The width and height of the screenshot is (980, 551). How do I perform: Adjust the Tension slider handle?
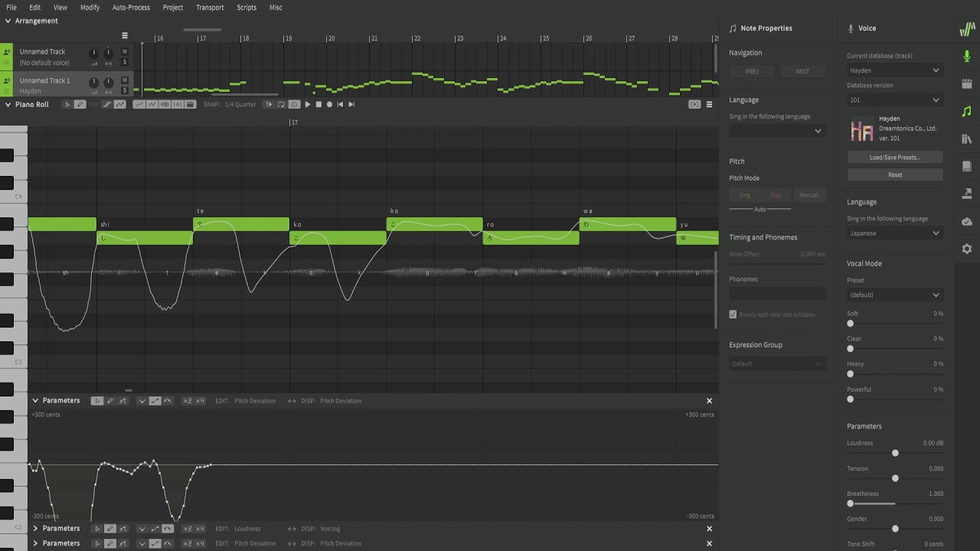[895, 478]
